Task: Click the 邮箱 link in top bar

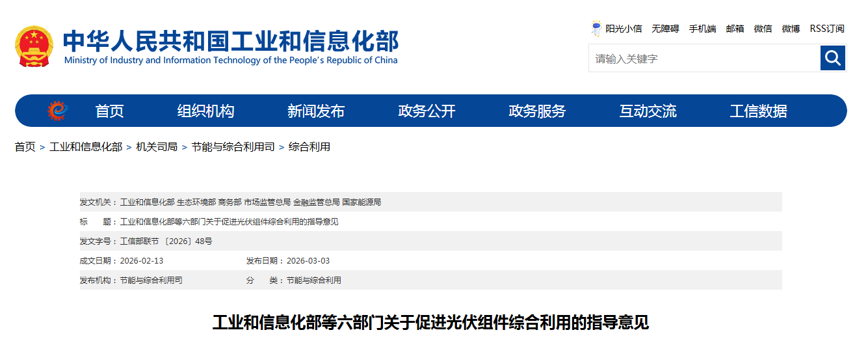Action: (735, 29)
